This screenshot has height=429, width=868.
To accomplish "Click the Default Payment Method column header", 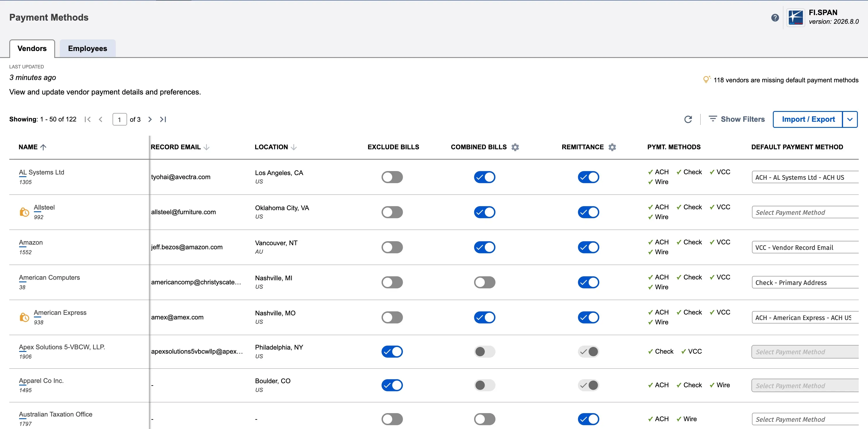I will 797,147.
